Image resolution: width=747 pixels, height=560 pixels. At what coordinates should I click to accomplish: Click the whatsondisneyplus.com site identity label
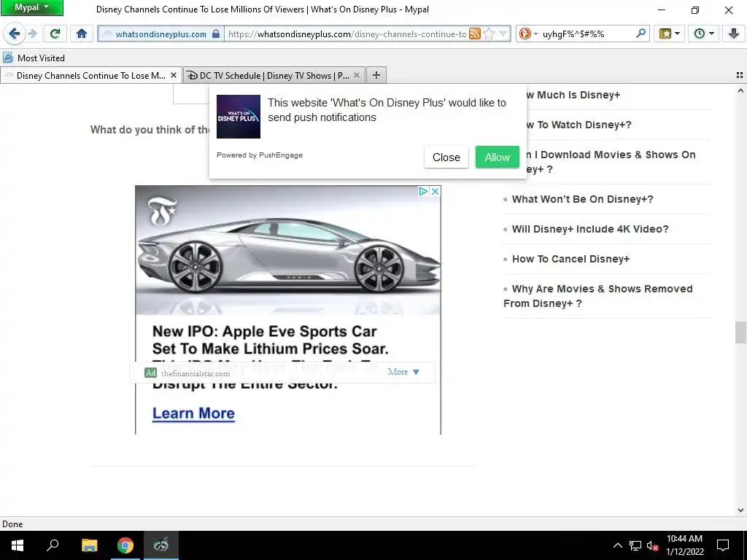[160, 34]
